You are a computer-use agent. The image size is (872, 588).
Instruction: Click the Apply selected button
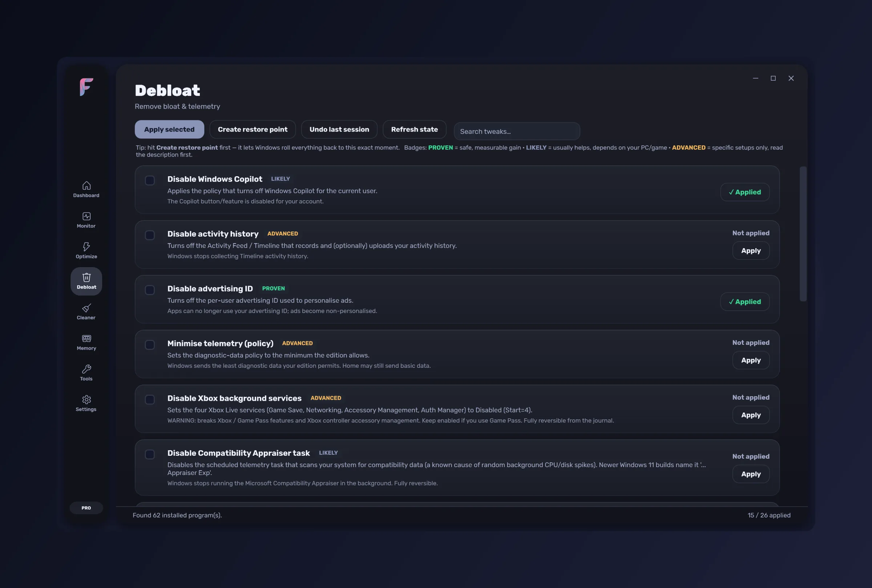tap(169, 129)
